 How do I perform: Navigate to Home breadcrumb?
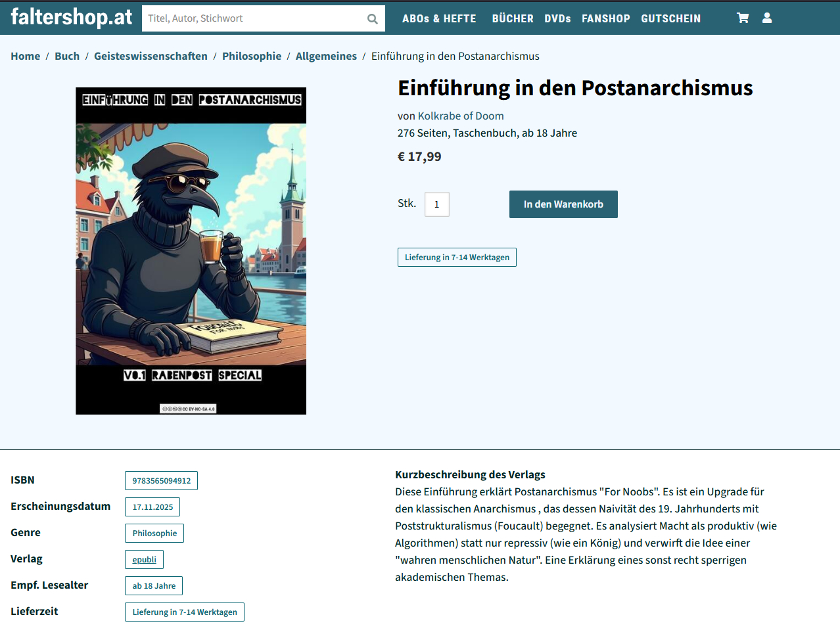26,57
